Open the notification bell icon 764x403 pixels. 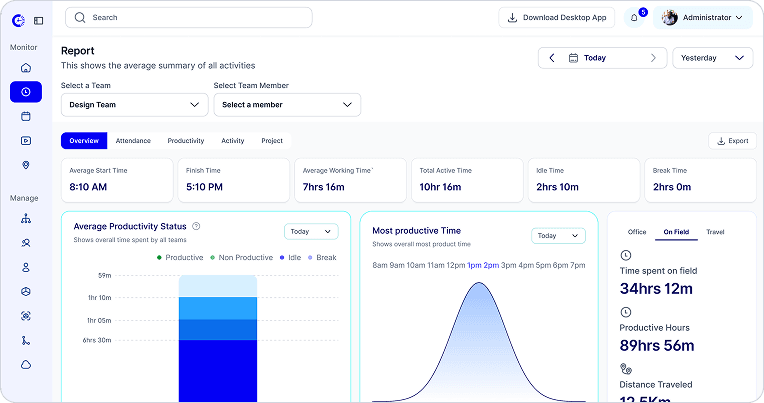pyautogui.click(x=634, y=18)
